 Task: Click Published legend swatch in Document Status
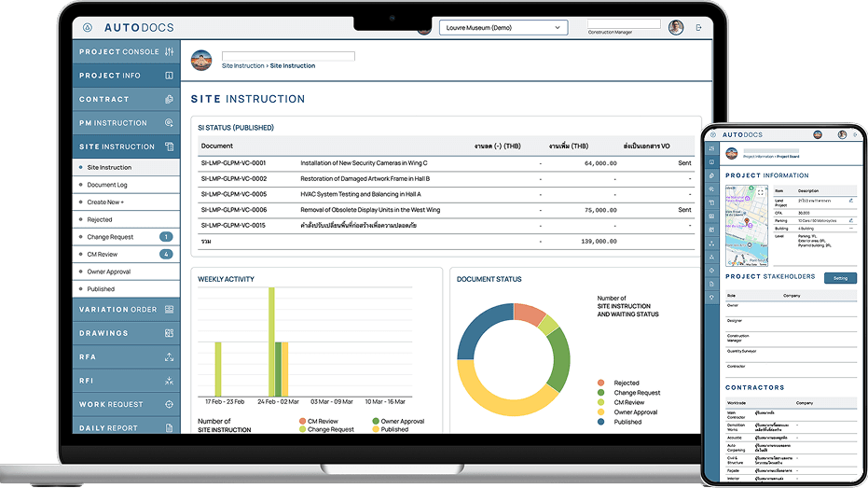[x=600, y=422]
